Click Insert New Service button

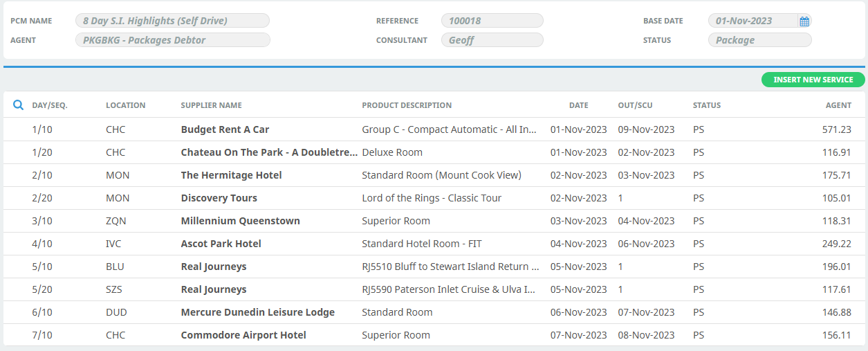813,80
